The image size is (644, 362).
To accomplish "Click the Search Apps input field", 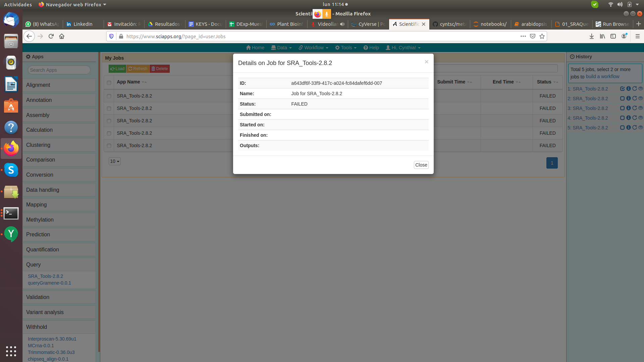I will click(x=59, y=70).
